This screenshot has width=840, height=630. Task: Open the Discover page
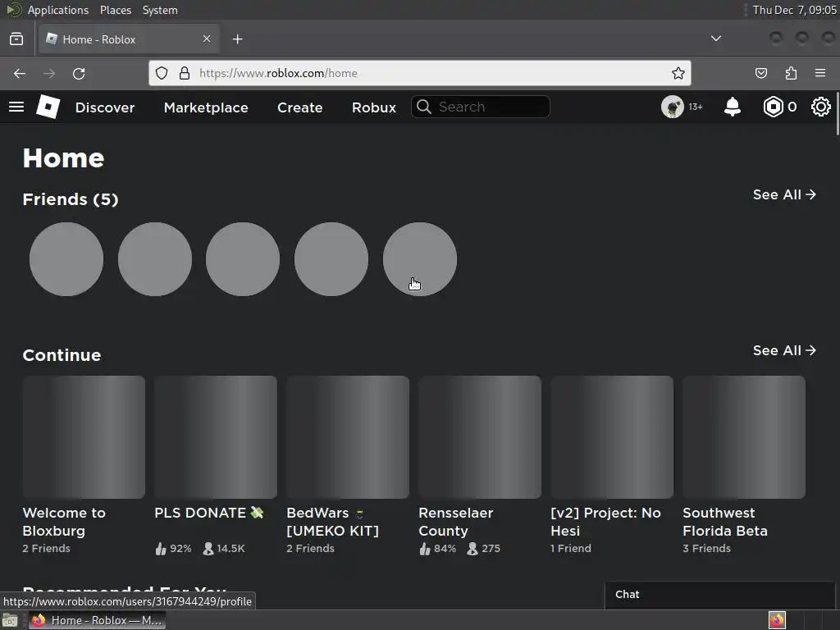pos(105,107)
